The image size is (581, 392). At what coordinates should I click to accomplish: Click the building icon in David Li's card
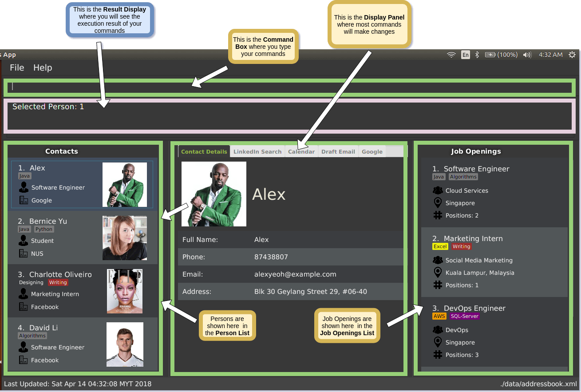click(x=24, y=360)
